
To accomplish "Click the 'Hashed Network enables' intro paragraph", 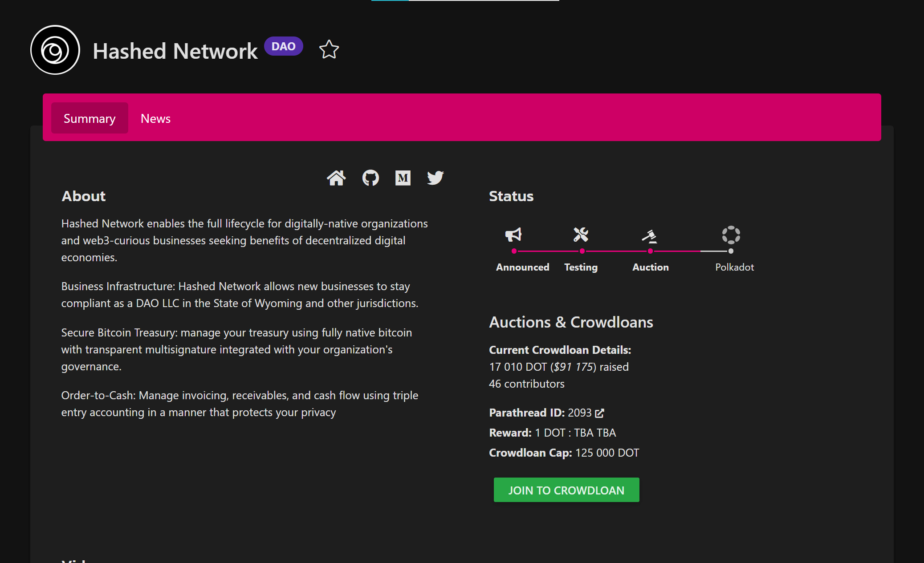I will [244, 240].
